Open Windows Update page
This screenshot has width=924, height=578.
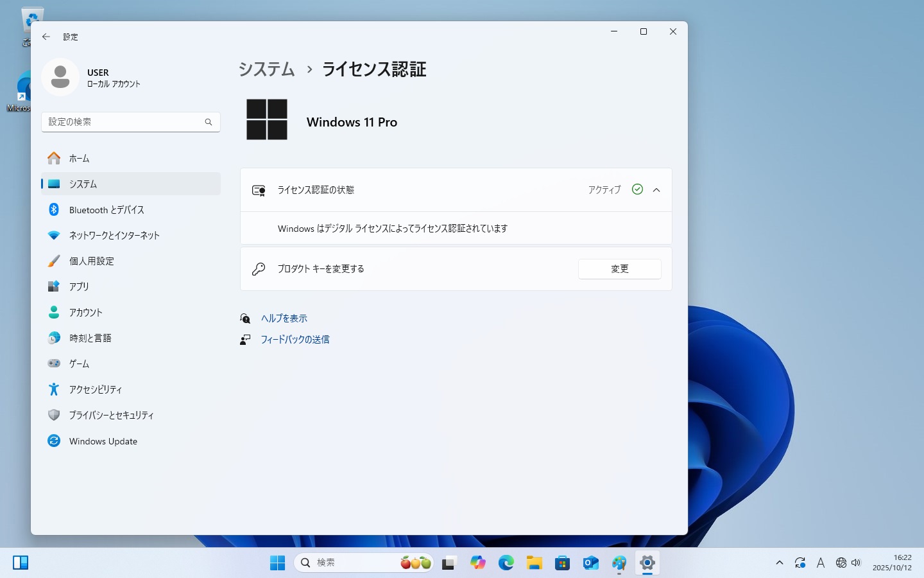tap(103, 441)
